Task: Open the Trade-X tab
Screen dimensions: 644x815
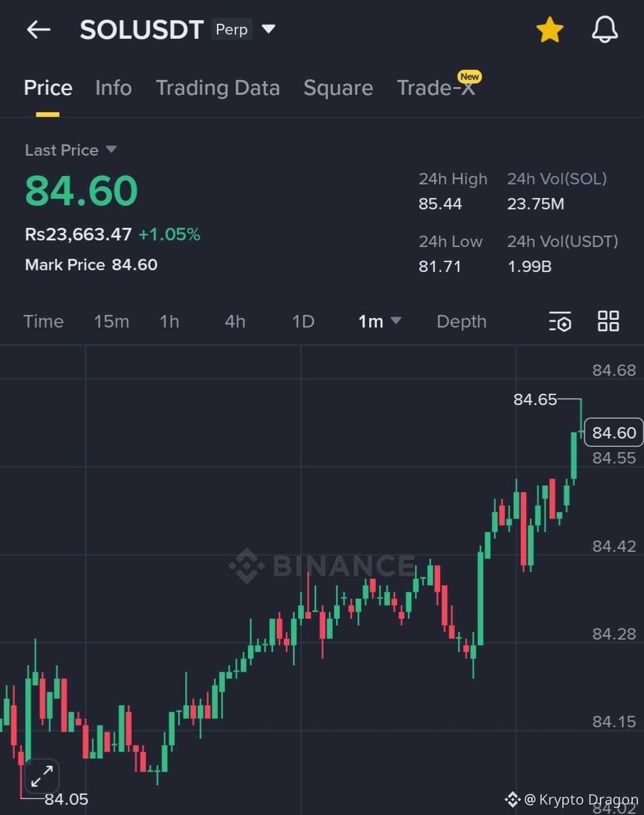Action: [436, 88]
